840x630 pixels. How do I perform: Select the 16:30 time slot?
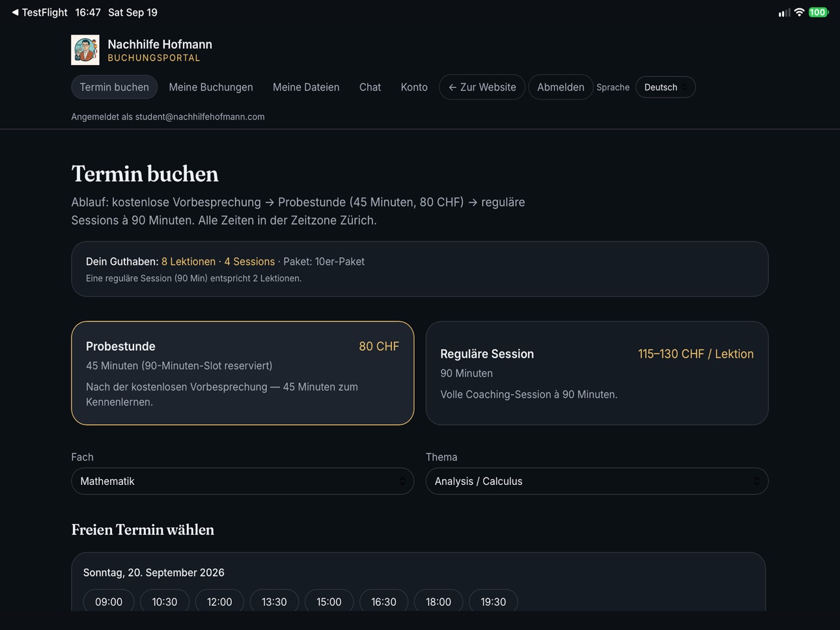[384, 601]
